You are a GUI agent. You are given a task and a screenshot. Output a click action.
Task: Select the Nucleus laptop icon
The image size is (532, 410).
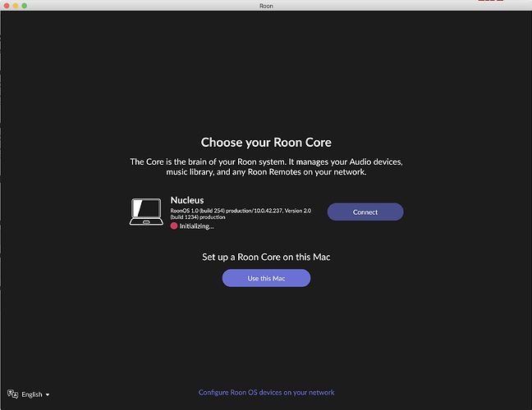(x=146, y=212)
